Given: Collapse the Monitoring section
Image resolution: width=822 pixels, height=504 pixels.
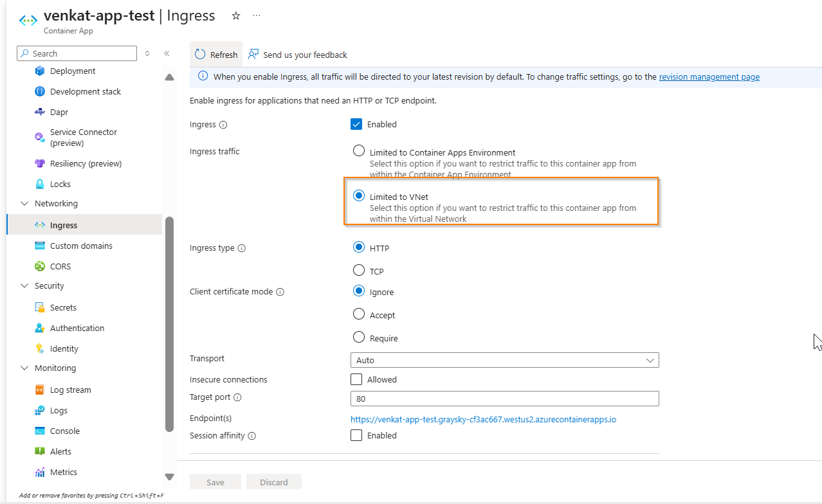Looking at the screenshot, I should (x=24, y=368).
